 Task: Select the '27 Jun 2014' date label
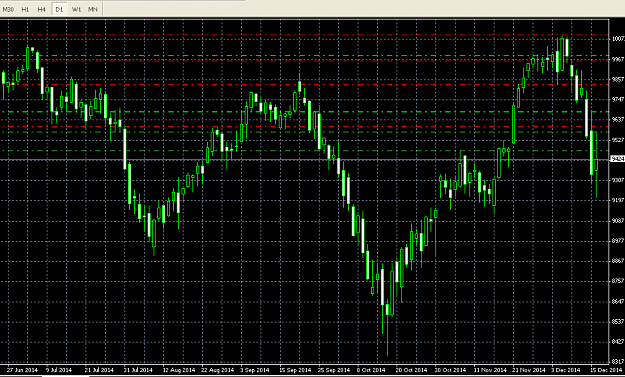pos(22,370)
